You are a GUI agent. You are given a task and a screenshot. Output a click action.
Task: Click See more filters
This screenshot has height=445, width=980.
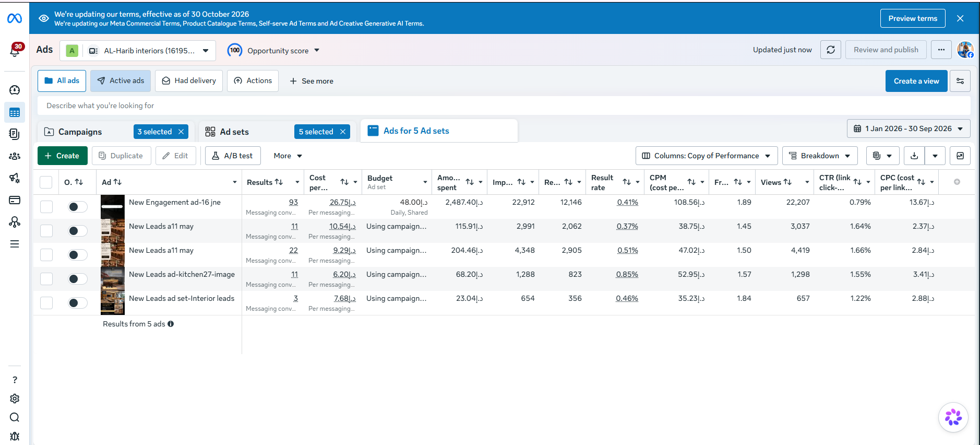[312, 81]
